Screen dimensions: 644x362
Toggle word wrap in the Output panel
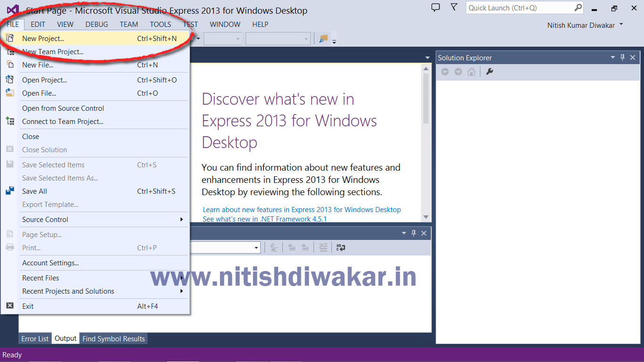341,247
